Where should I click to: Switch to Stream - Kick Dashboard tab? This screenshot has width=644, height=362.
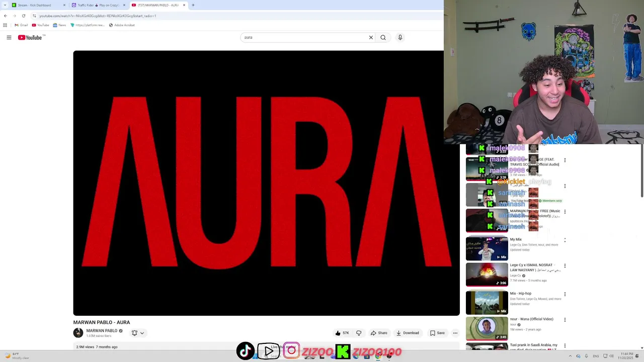pyautogui.click(x=38, y=5)
